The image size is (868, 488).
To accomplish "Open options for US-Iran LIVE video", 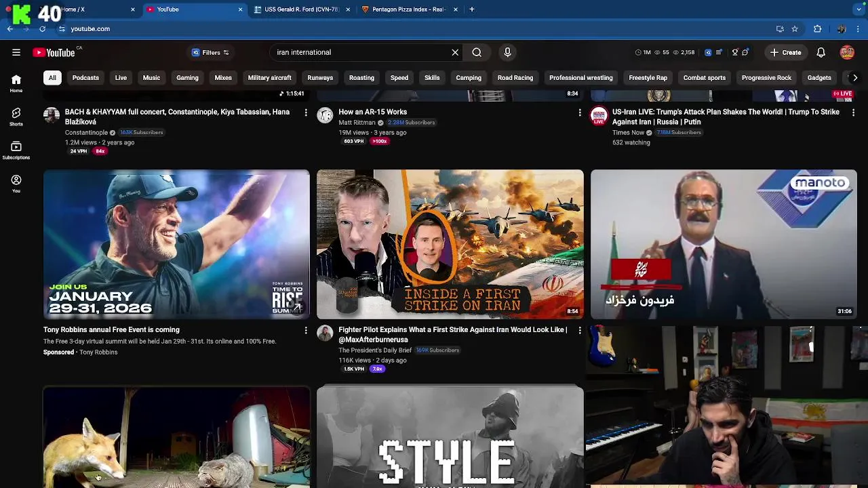I will coord(853,113).
